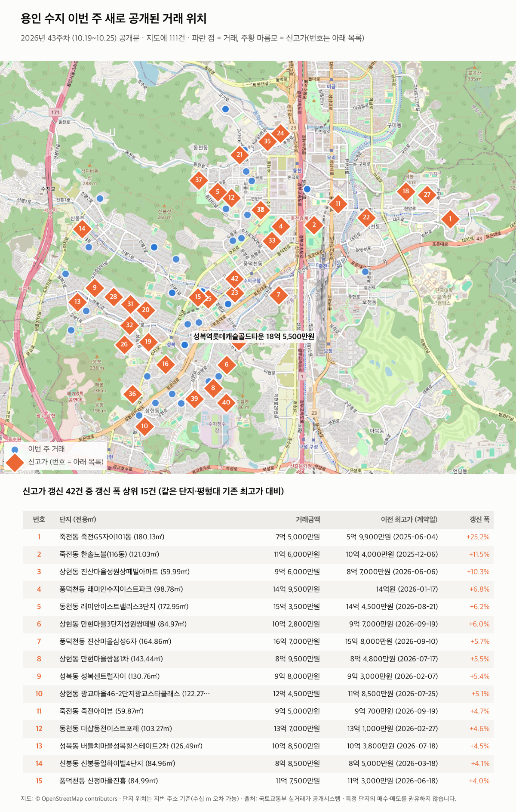Select '풍덕천동 진산마을삼성6차 (164.86㎡)' in the table
Image resolution: width=516 pixels, height=812 pixels.
point(115,642)
